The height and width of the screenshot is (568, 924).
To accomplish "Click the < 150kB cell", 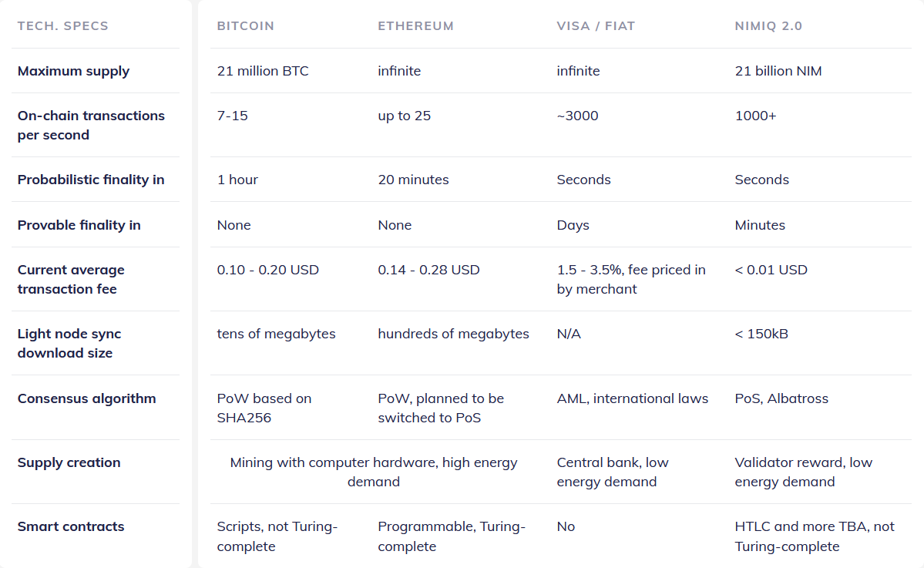I will point(761,334).
